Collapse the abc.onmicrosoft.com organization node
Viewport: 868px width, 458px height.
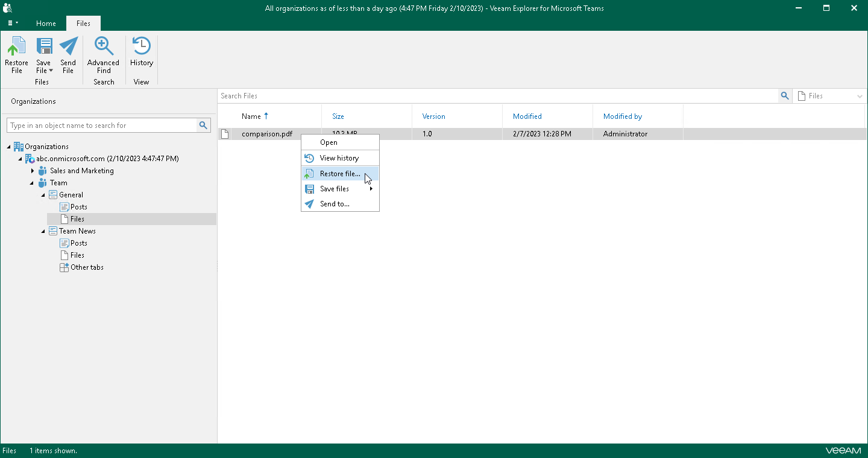(x=20, y=159)
